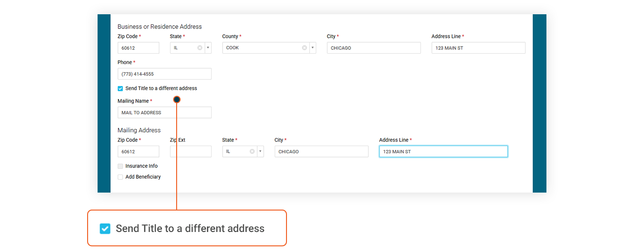
Task: Click the Phone field (773) 414-4555
Action: tap(164, 74)
